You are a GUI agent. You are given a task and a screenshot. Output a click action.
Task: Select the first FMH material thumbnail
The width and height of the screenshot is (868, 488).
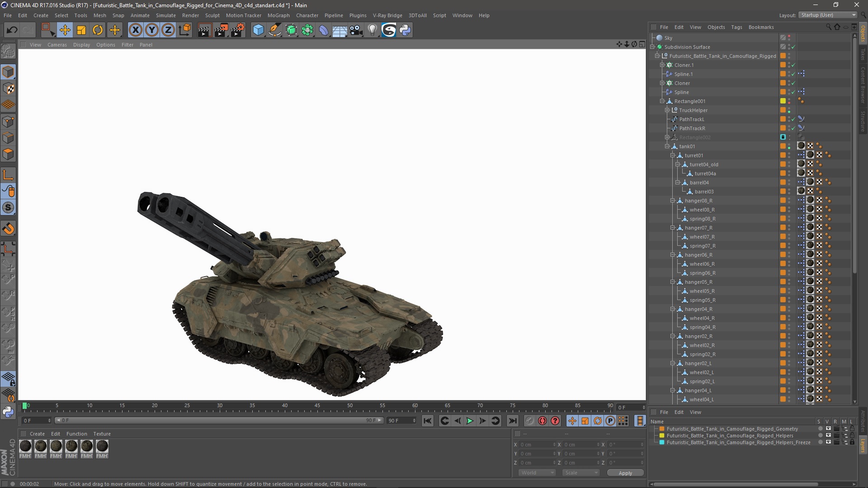coord(25,446)
